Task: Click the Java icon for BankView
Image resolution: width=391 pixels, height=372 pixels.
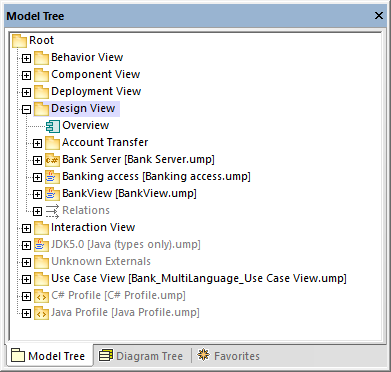Action: coord(53,194)
